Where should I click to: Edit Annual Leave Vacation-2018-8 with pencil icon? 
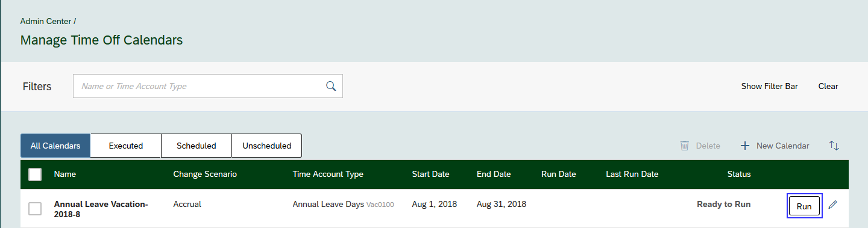click(833, 205)
